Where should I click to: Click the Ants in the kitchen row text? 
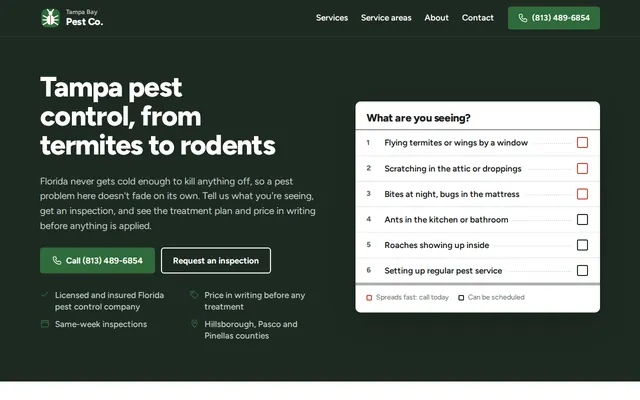tap(446, 220)
